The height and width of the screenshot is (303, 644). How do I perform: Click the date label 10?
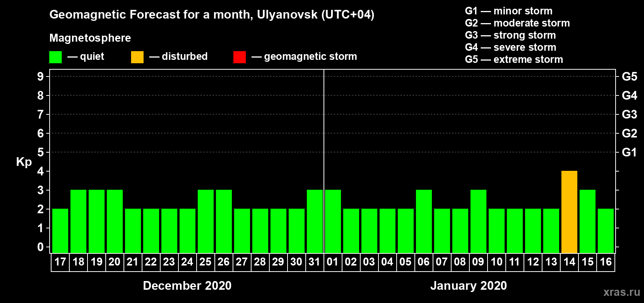(497, 262)
